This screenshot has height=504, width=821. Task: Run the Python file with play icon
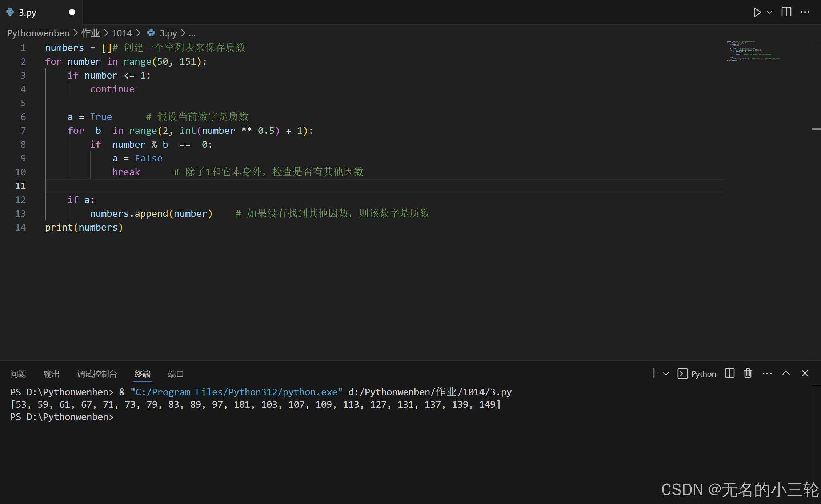[x=757, y=12]
